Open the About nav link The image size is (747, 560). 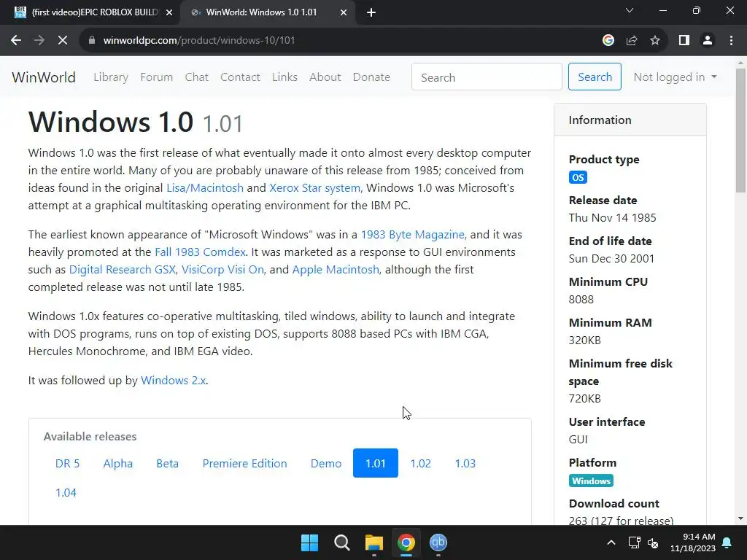point(325,77)
